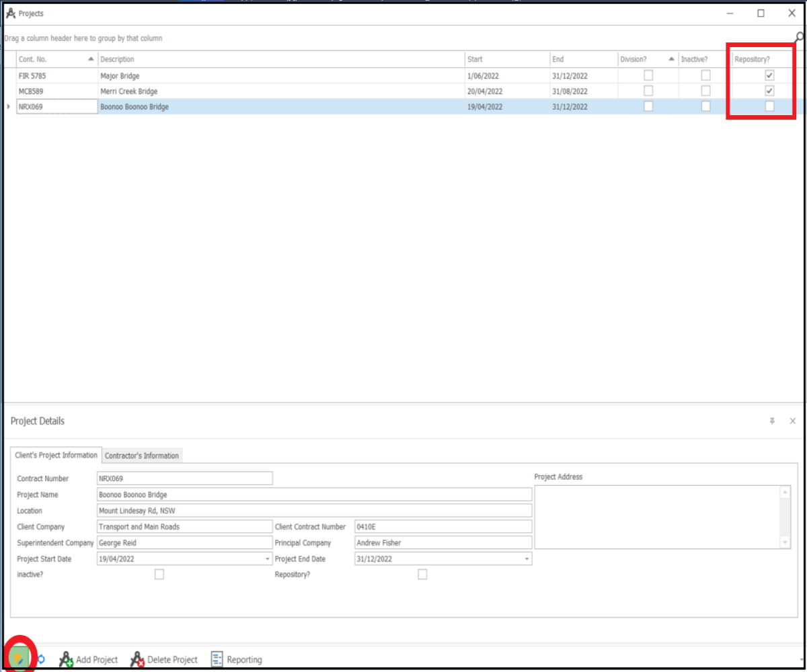Screen dimensions: 807x672
Task: Click the Add Project button label
Action: click(95, 659)
